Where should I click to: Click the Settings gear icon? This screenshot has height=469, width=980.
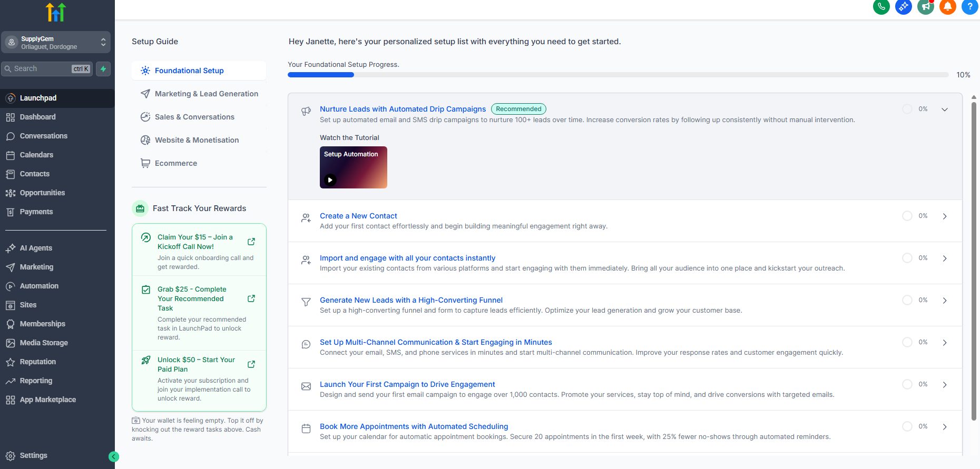coord(10,456)
